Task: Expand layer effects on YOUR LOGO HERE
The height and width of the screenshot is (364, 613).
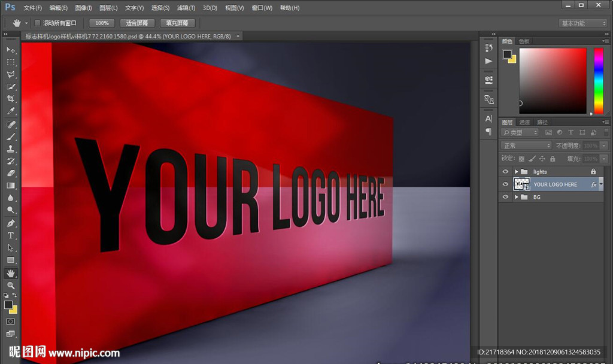Action: pyautogui.click(x=601, y=184)
